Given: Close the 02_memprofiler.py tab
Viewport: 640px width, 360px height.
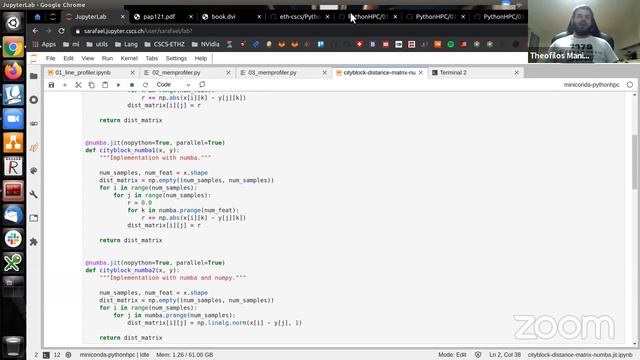Looking at the screenshot, I should [228, 73].
